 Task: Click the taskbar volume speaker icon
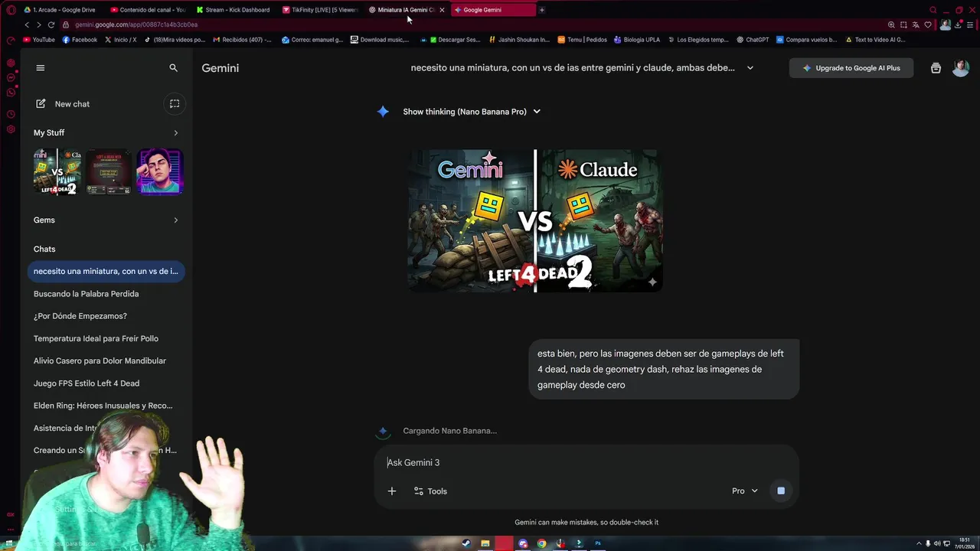click(937, 543)
